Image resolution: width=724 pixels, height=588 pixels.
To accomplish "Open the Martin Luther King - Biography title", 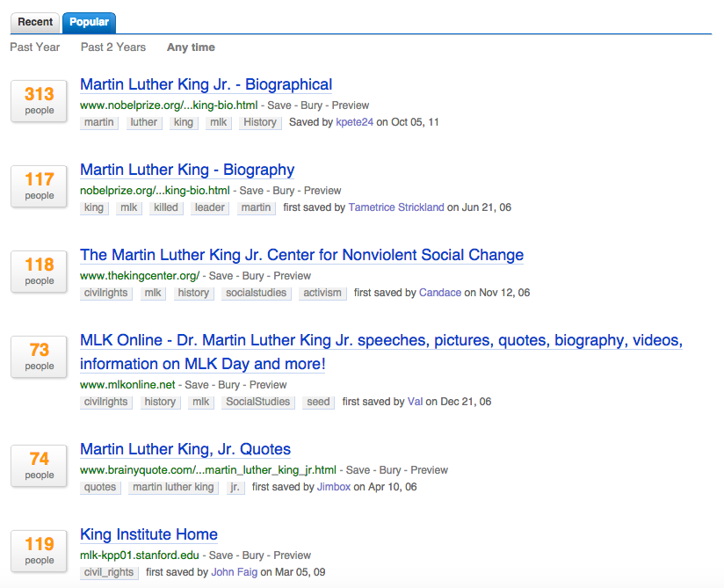I will 187,171.
